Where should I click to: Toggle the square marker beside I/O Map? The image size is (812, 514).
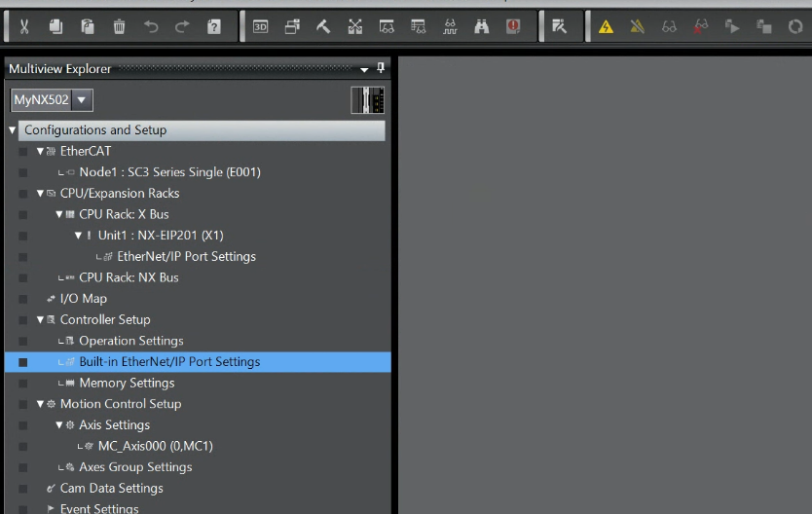point(22,299)
